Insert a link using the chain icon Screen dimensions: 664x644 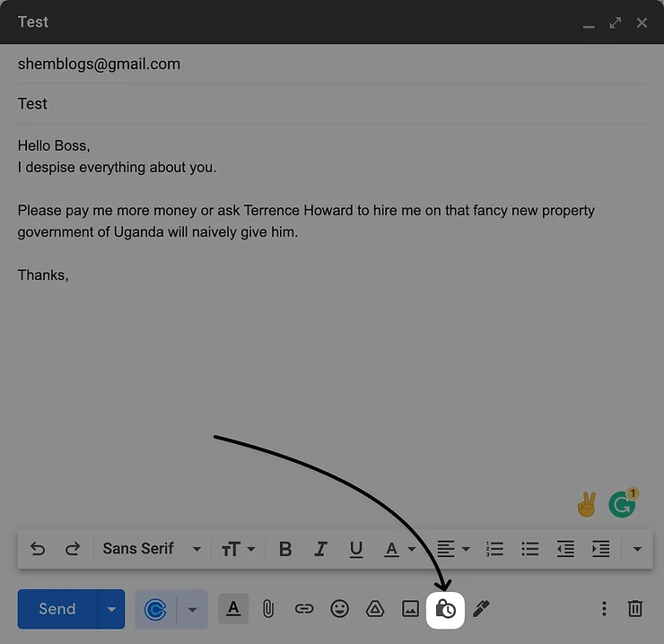tap(304, 609)
